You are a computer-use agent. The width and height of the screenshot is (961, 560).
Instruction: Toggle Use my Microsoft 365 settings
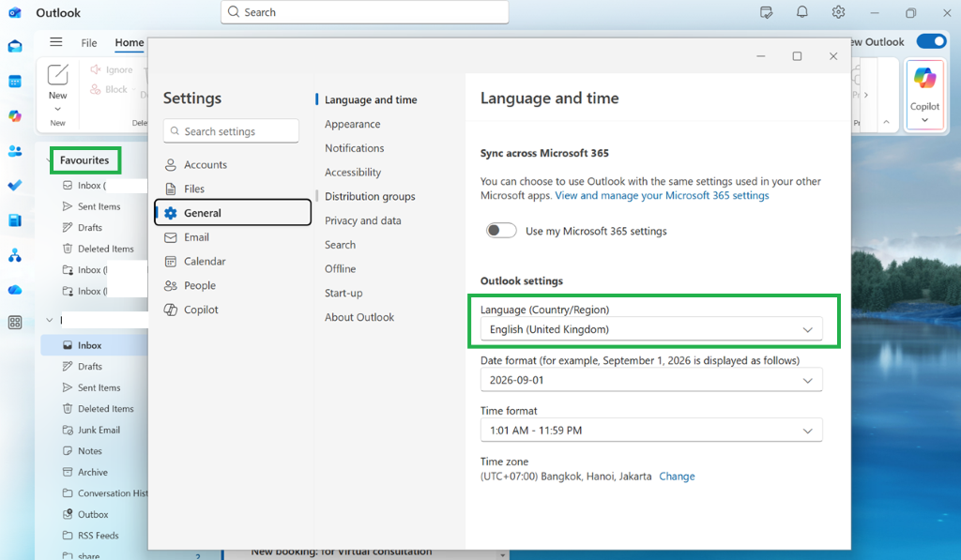tap(501, 231)
